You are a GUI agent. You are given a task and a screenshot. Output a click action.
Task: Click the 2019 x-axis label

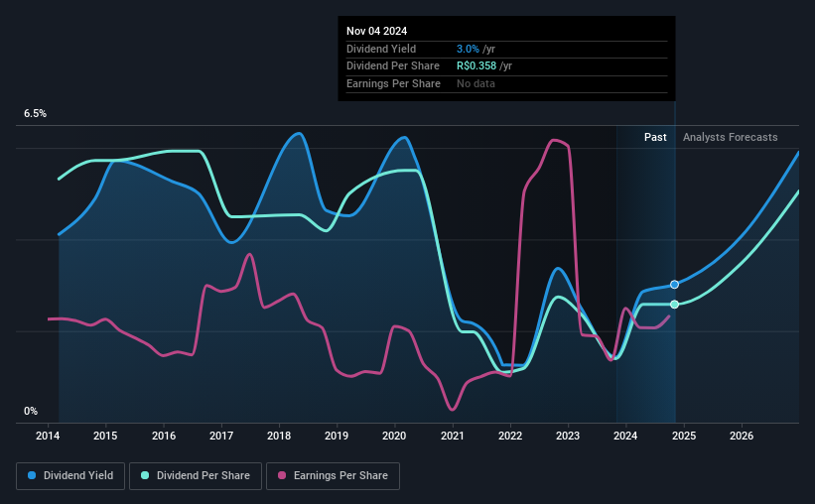(337, 436)
